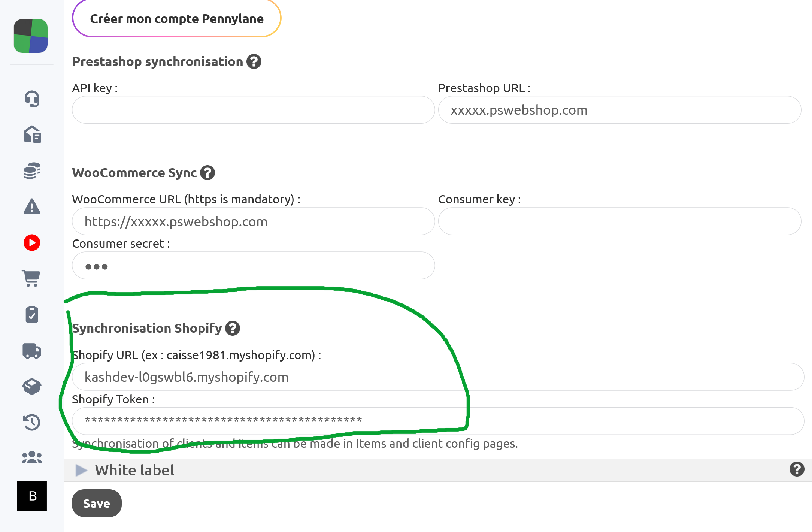
Task: Open the coins stack icon
Action: click(32, 170)
